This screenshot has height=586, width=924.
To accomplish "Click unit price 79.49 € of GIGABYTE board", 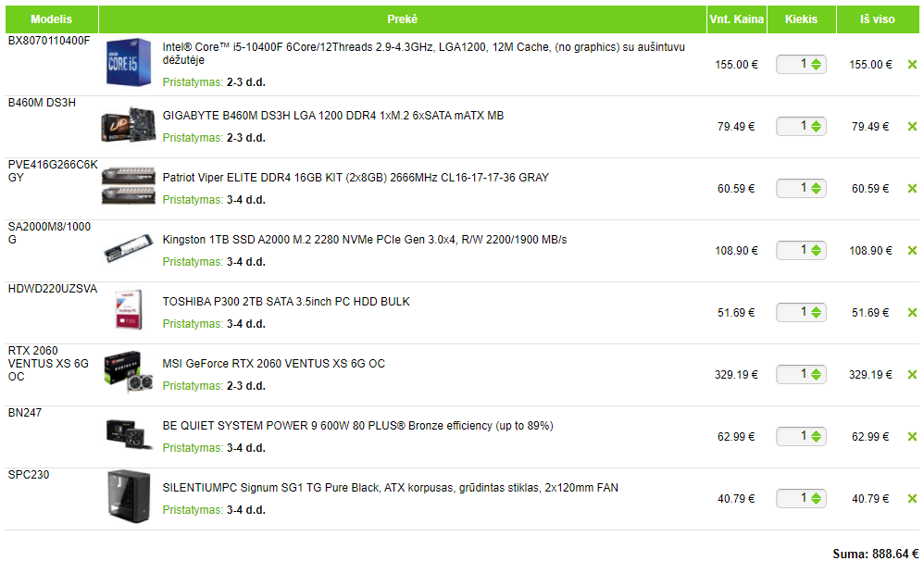I will pos(736,126).
